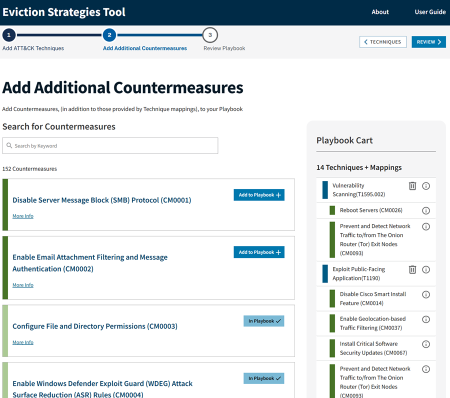Screen dimensions: 450x398
Task: Toggle In Playbook for WDEG ASR Rules (CM0004)
Action: click(264, 378)
